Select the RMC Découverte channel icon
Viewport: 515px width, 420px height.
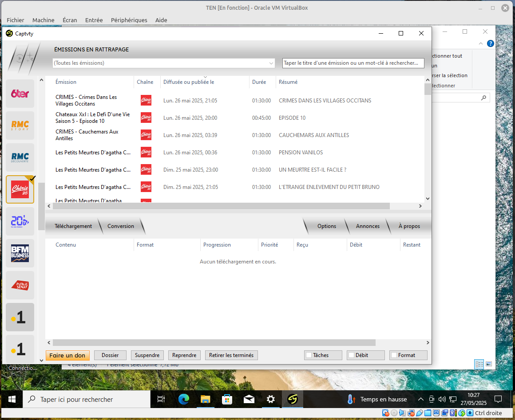(20, 157)
